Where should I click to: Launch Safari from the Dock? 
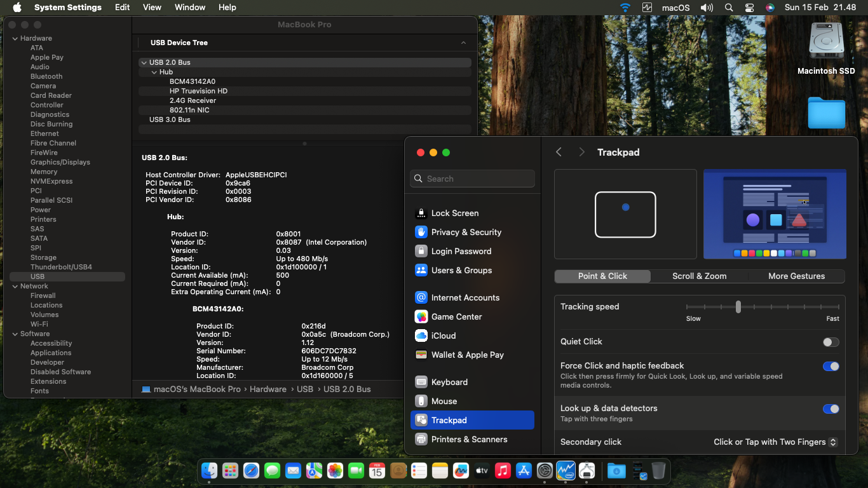click(x=251, y=470)
